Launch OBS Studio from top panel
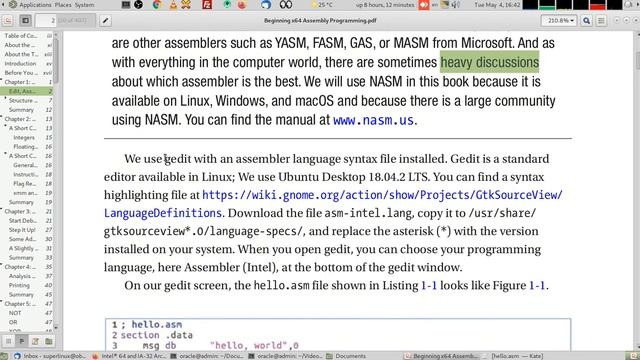 139,5
